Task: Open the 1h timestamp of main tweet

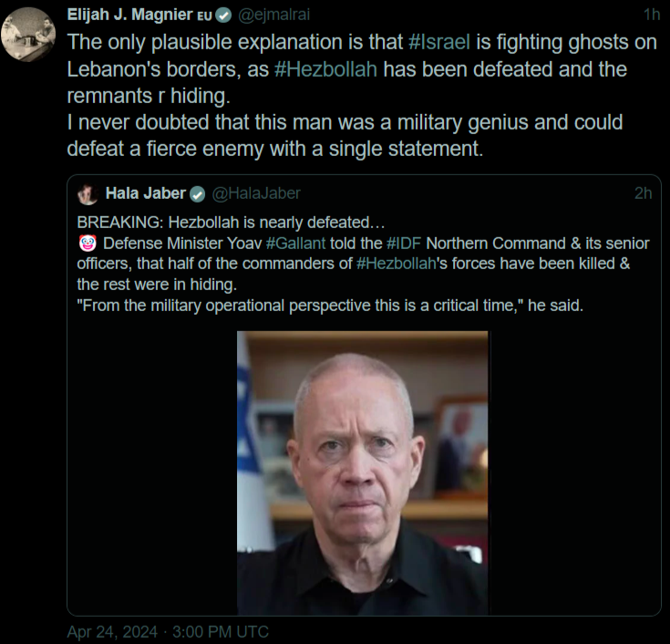Action: coord(652,15)
